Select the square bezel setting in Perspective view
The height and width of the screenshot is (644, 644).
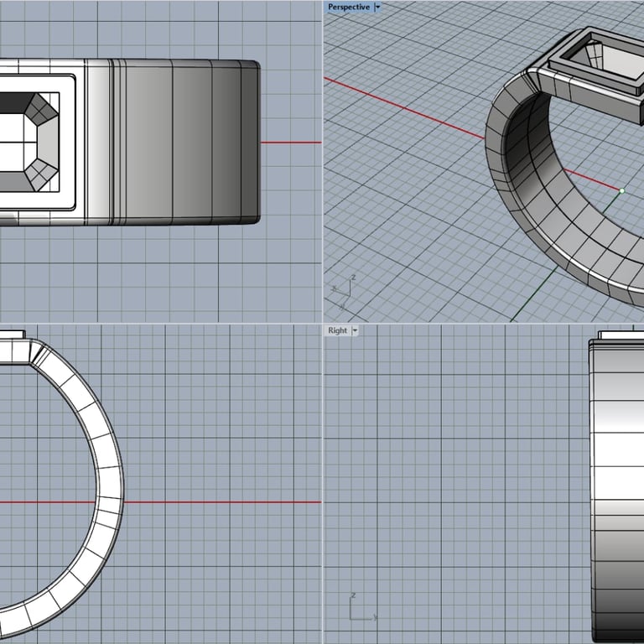(598, 61)
